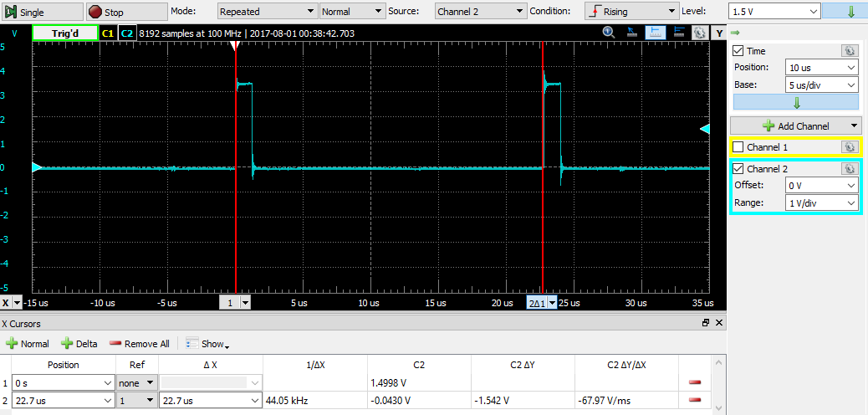Open Channel 1 settings gear icon
Image resolution: width=868 pixels, height=415 pixels.
tap(849, 146)
